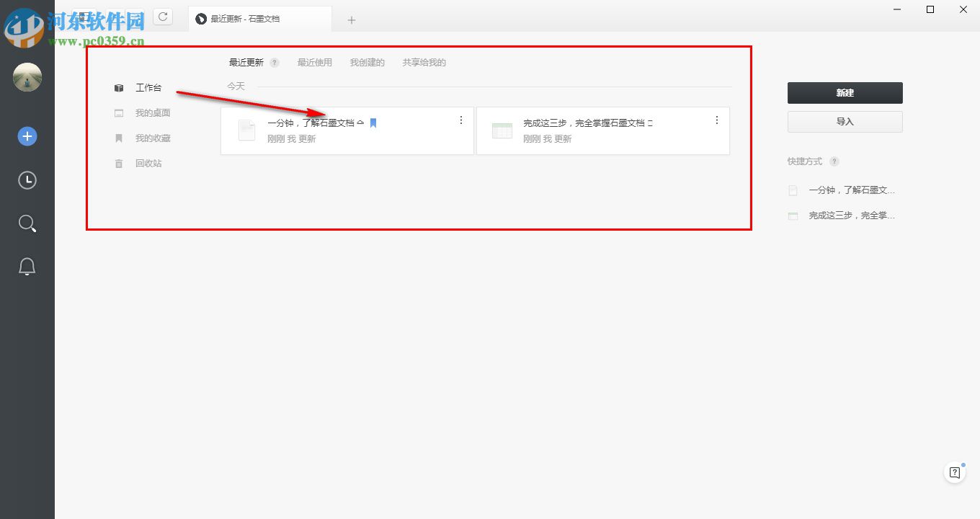Click the help question mark beside 最近更新

coord(275,63)
